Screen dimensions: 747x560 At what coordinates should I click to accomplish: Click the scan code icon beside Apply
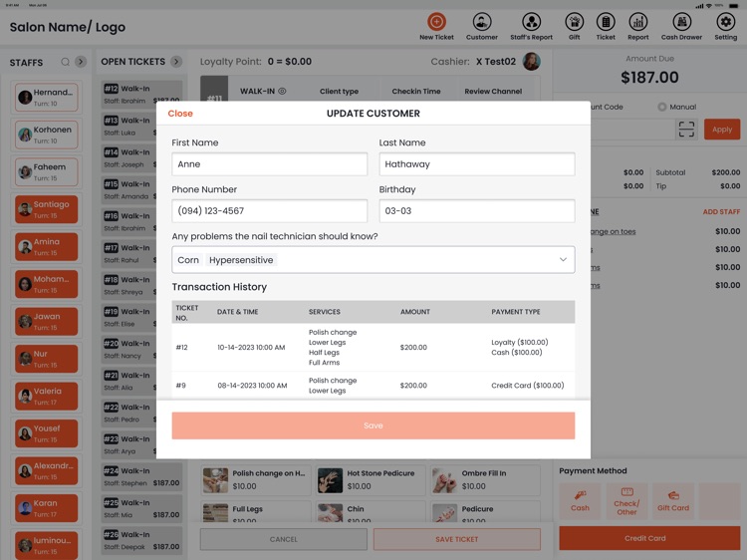686,130
